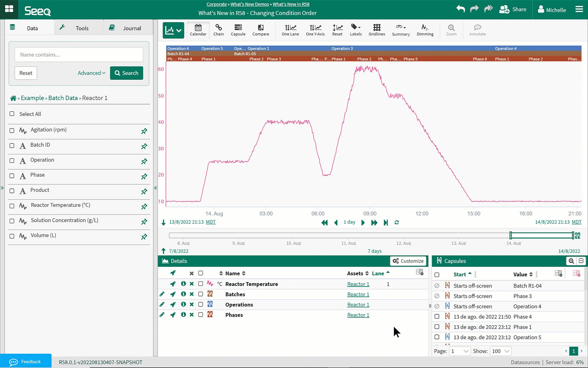Click the Gridlines toolbar icon
Screen dimensions: 588x368
point(376,30)
